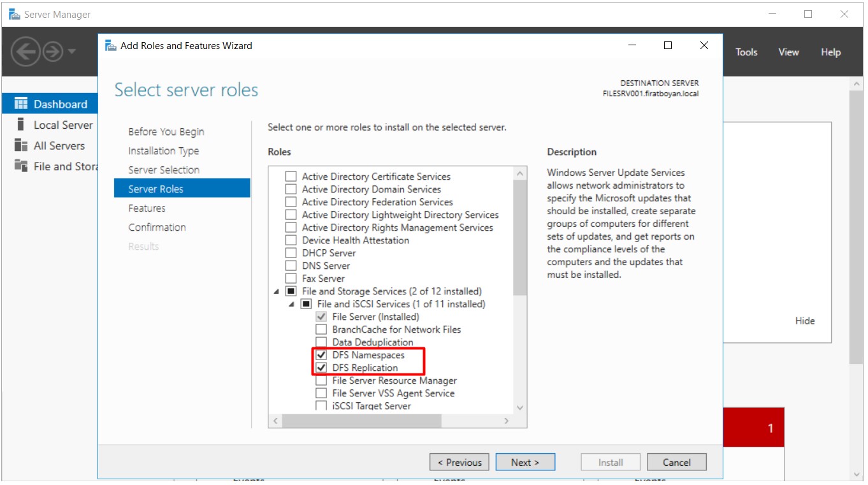868x485 pixels.
Task: Click the wizard title bar icon
Action: tap(111, 46)
